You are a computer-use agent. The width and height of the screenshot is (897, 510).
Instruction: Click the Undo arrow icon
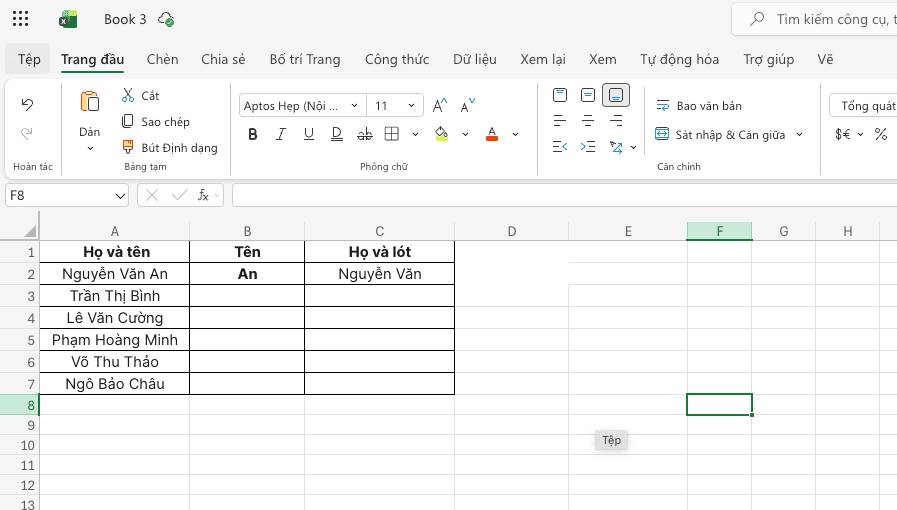27,104
